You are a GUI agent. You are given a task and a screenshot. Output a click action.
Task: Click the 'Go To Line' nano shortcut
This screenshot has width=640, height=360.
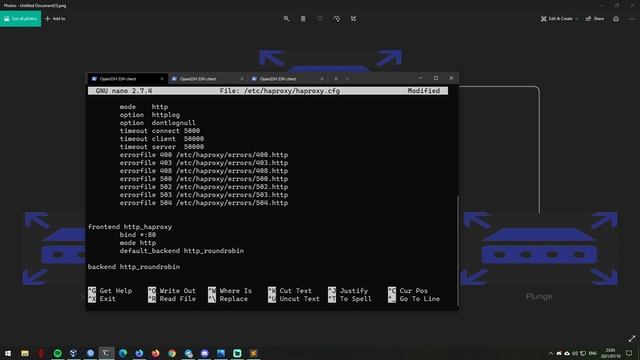[x=414, y=299]
